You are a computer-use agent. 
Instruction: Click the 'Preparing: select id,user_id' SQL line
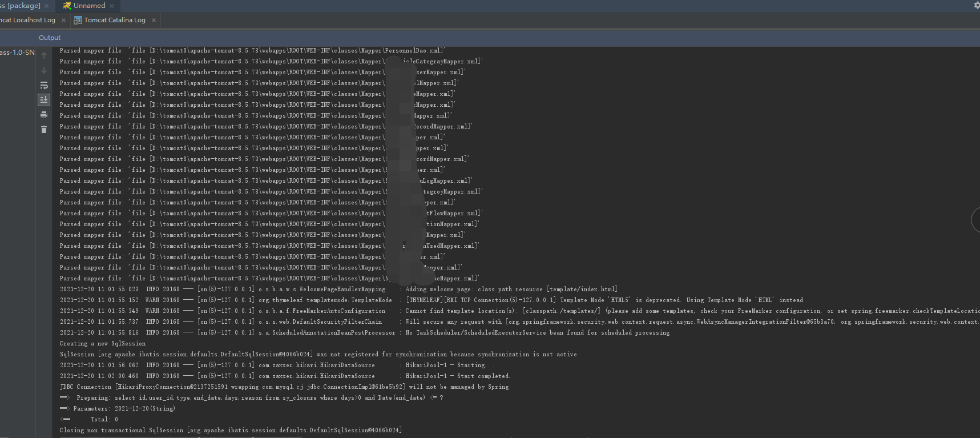coord(252,397)
